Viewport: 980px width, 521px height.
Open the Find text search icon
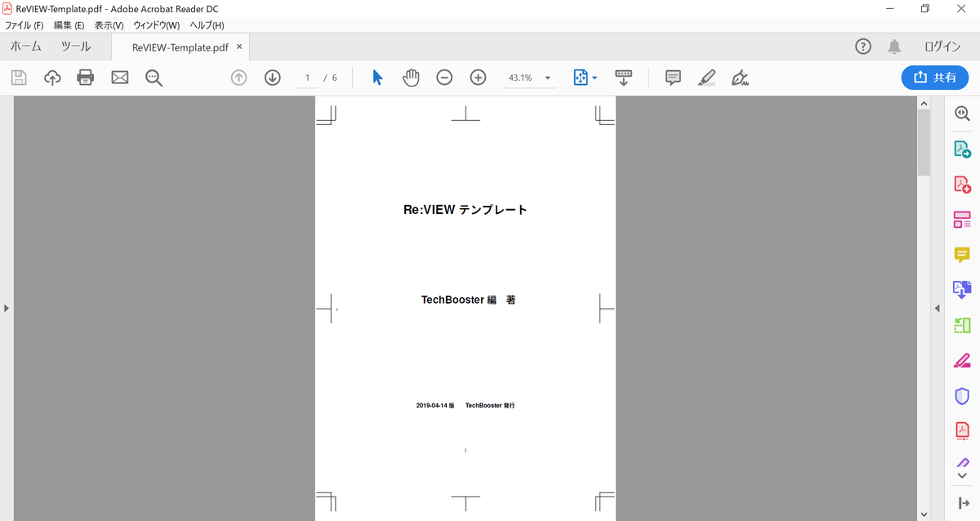pos(154,78)
